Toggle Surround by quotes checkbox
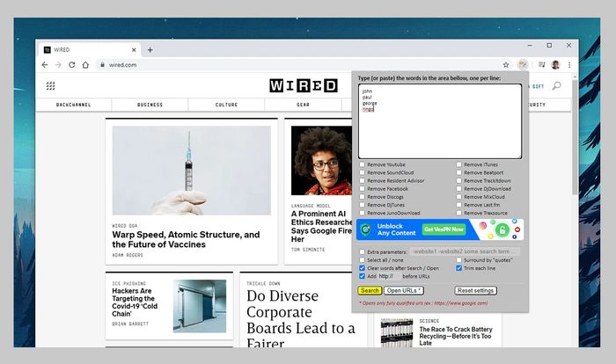 point(458,259)
